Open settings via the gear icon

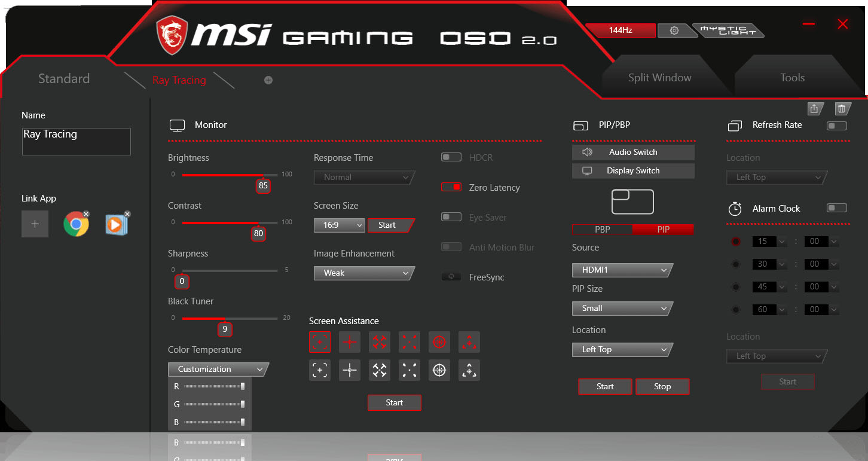coord(674,30)
